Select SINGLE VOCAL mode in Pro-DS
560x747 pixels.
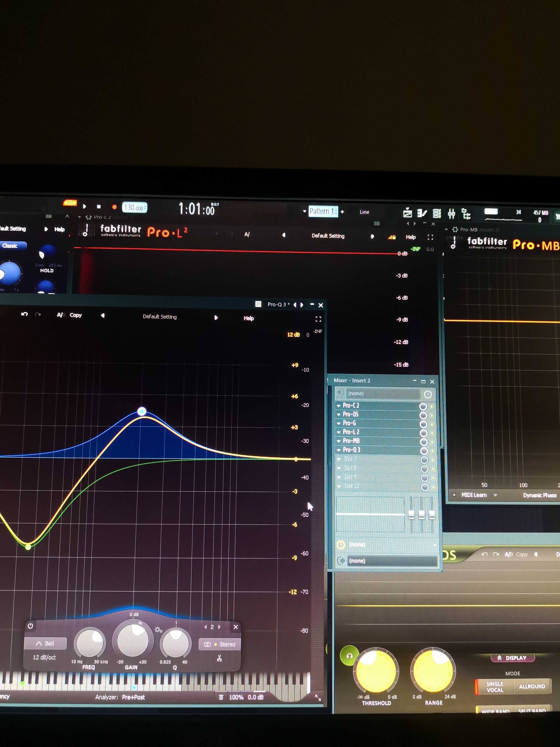coord(495,687)
